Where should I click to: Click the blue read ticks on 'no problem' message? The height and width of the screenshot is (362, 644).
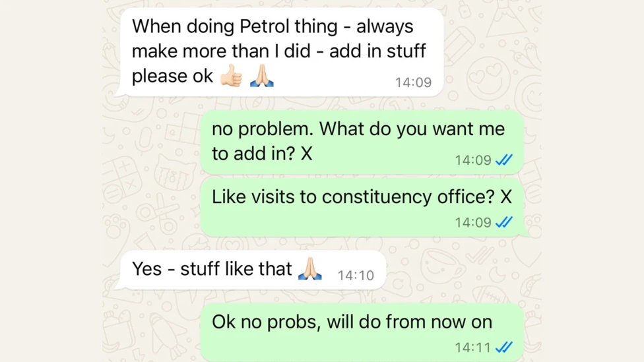(x=504, y=160)
